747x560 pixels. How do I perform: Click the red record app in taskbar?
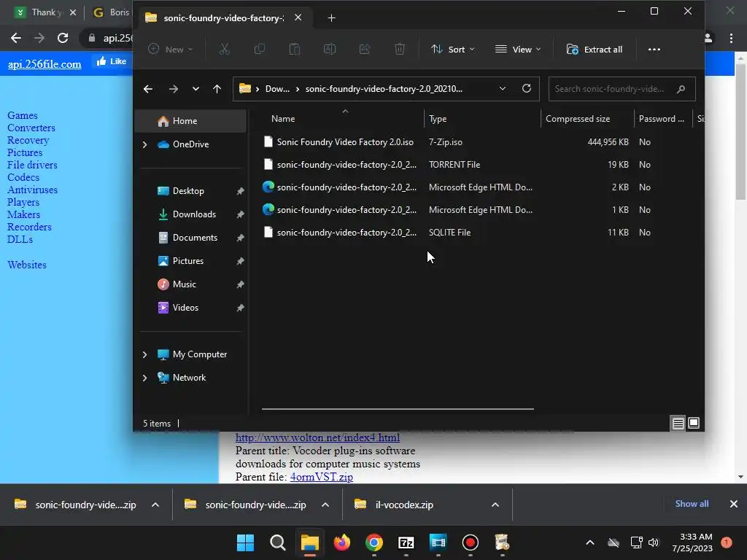coord(471,542)
